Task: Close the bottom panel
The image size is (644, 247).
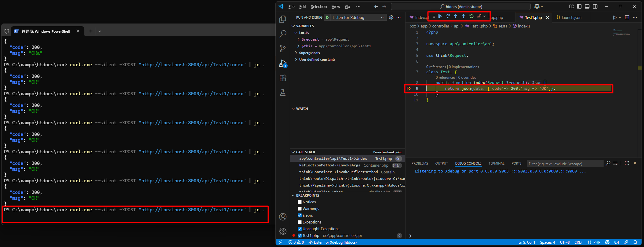Action: coord(635,163)
